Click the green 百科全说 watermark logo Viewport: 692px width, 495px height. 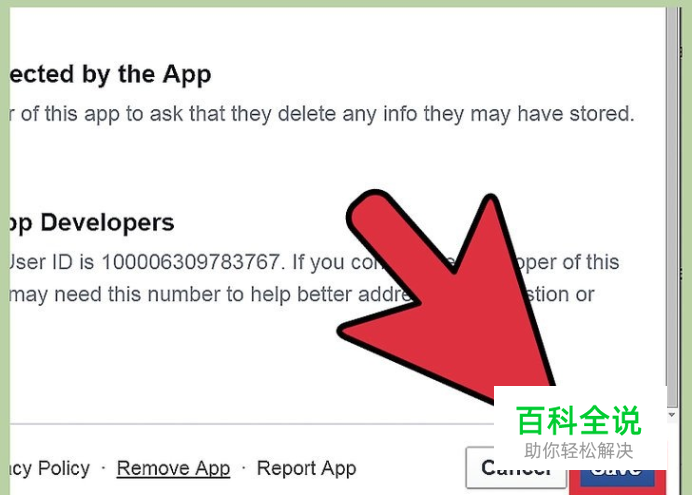click(x=579, y=420)
